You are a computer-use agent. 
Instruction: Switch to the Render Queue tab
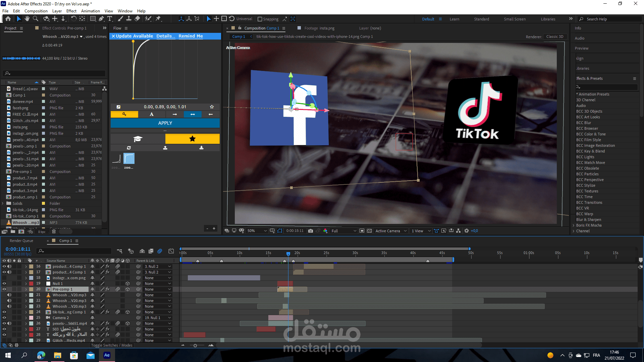coord(21,241)
